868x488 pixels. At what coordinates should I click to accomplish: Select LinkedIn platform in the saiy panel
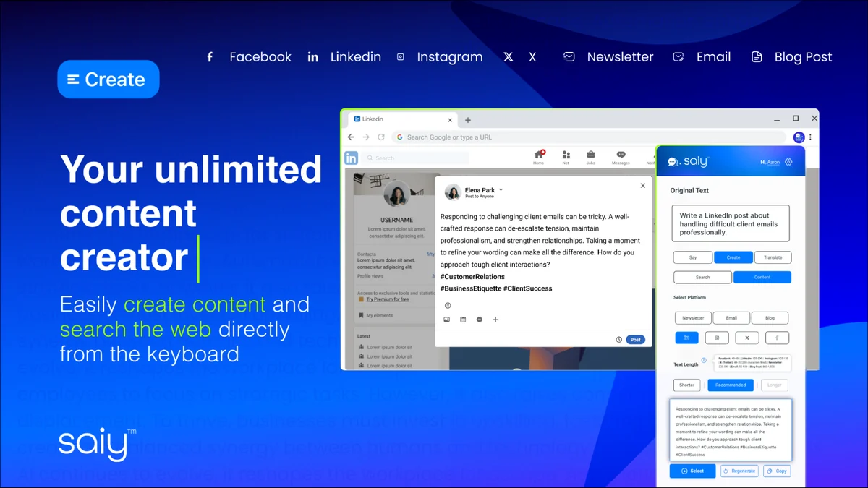coord(686,338)
